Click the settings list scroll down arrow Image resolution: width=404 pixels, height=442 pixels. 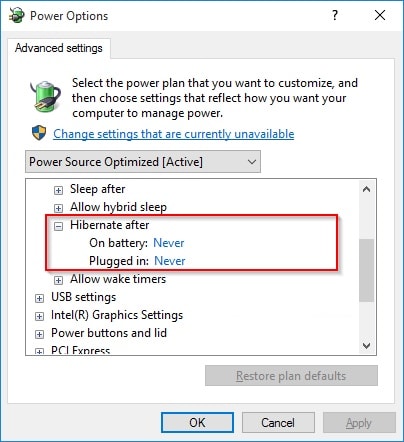(x=367, y=346)
